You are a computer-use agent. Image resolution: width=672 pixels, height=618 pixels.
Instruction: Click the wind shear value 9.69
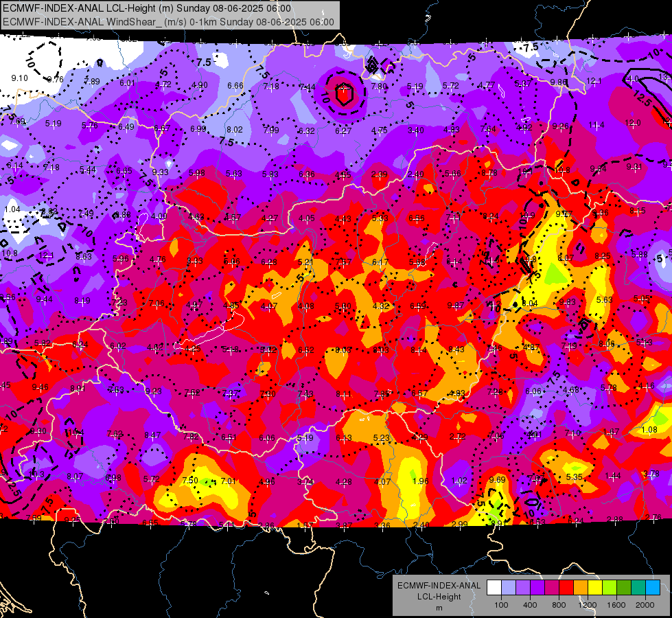tap(497, 479)
